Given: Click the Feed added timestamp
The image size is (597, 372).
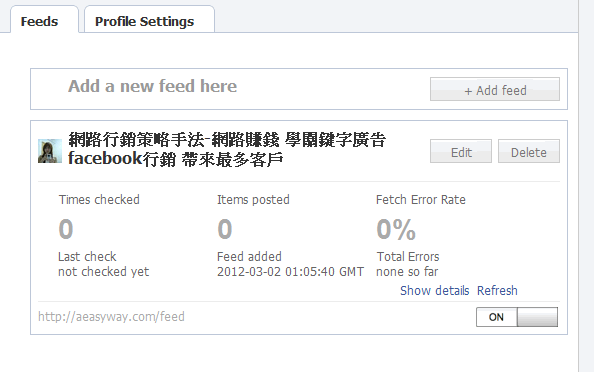Looking at the screenshot, I should click(290, 271).
